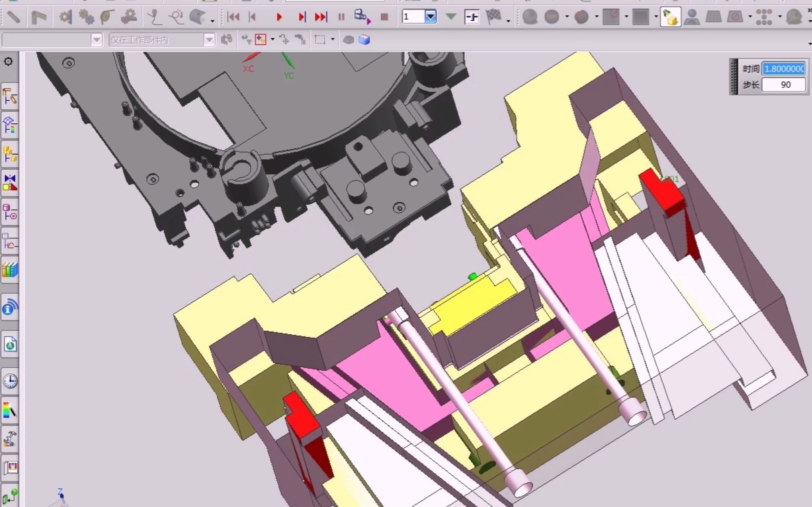Click the red Play animation button
Screen dimensions: 812x507
coord(279,17)
